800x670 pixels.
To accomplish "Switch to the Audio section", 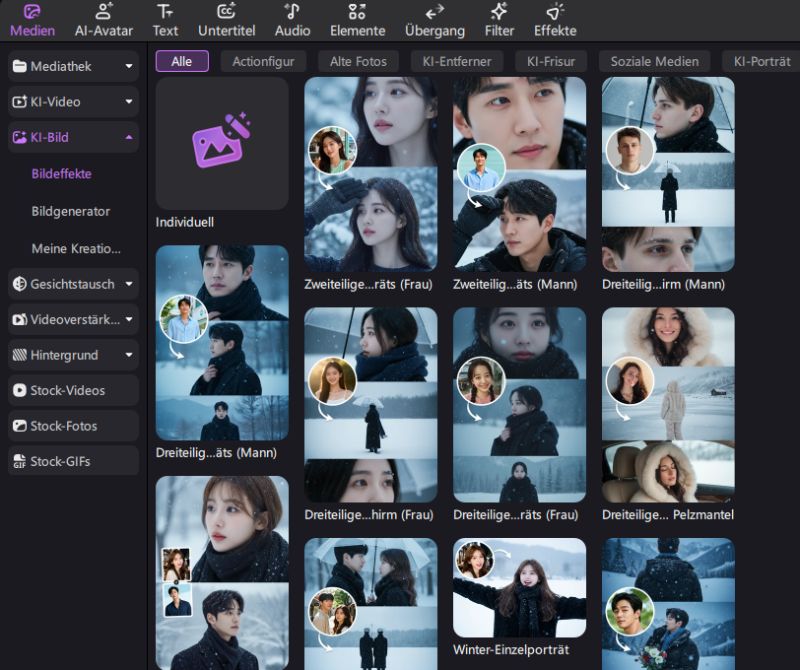I will (x=292, y=13).
